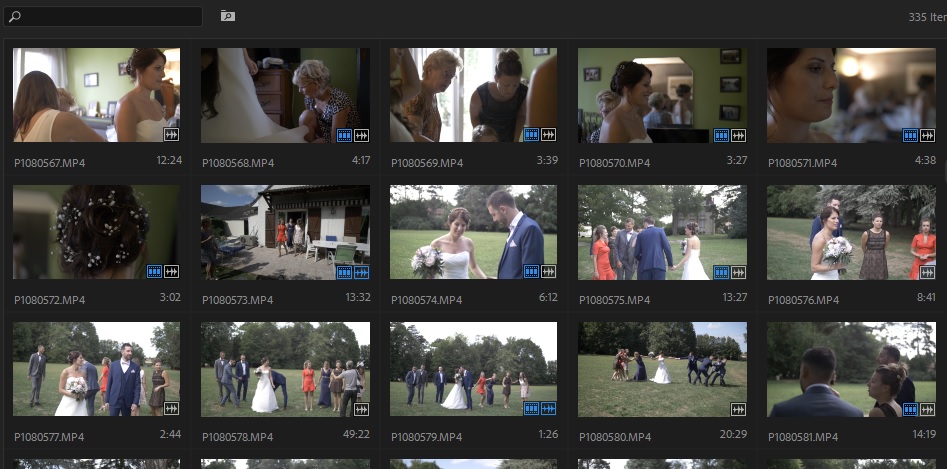Click the file name P1080569.MP4
The image size is (947, 469).
pyautogui.click(x=427, y=163)
